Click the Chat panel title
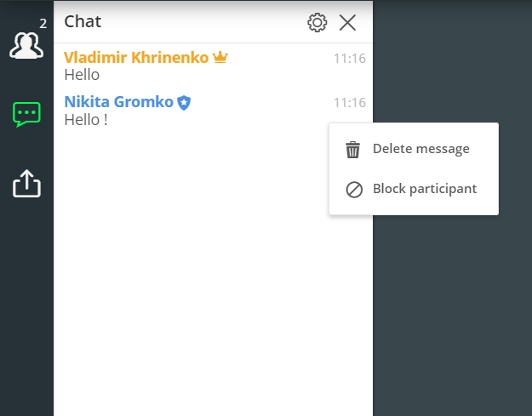This screenshot has height=416, width=532. (83, 22)
